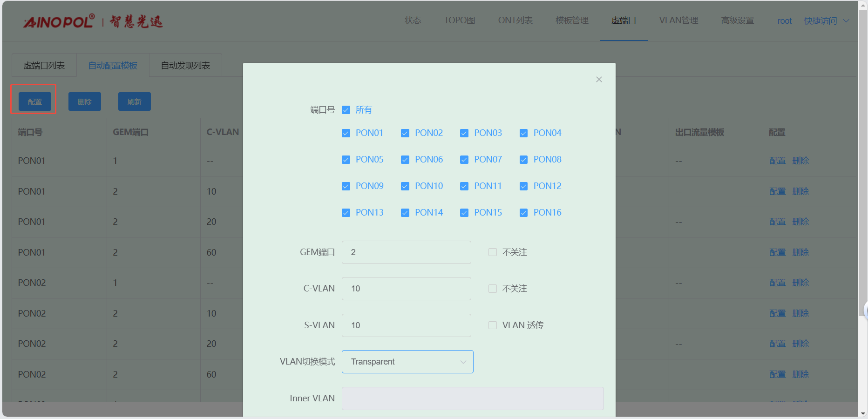Click the 刷新 refresh button
Screen dimensions: 868x419
tap(134, 101)
